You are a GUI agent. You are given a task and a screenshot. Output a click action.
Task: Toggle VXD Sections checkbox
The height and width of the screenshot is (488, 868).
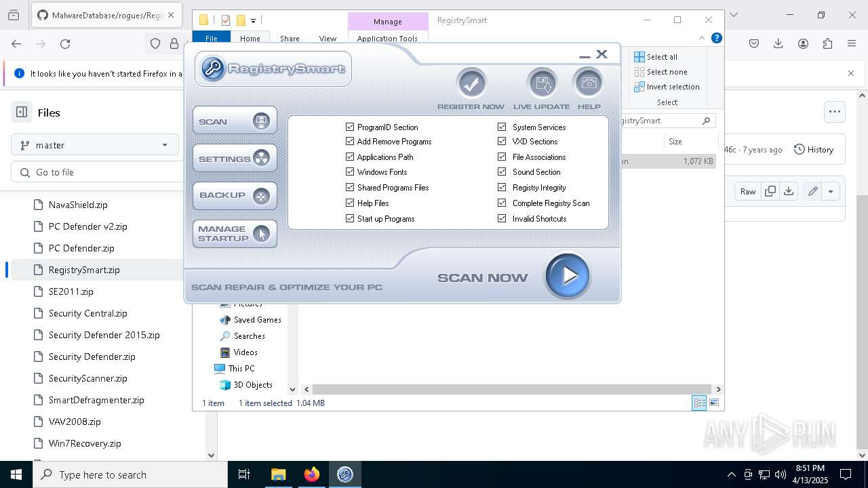pyautogui.click(x=502, y=142)
